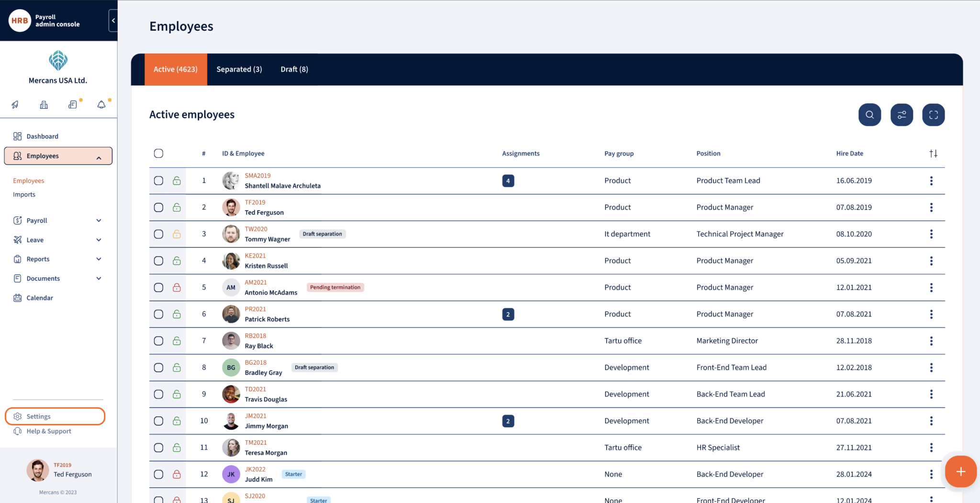
Task: Click the orange plus button to add employee
Action: (x=960, y=471)
